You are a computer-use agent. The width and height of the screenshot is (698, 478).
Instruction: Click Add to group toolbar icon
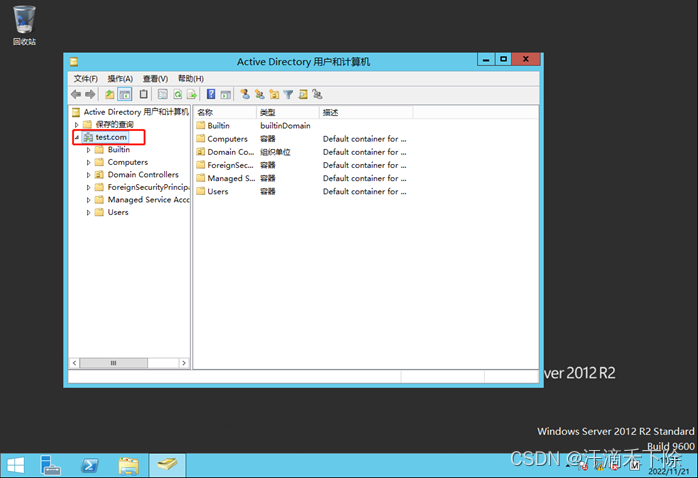point(317,94)
